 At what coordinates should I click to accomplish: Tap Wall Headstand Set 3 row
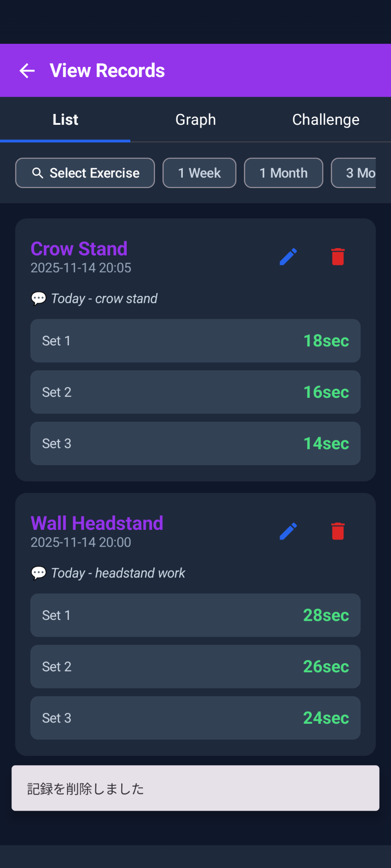click(195, 718)
